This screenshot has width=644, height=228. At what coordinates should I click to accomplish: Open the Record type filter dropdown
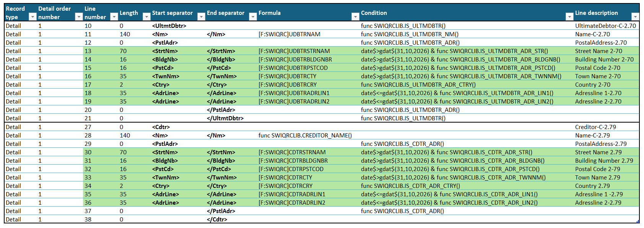pyautogui.click(x=33, y=17)
